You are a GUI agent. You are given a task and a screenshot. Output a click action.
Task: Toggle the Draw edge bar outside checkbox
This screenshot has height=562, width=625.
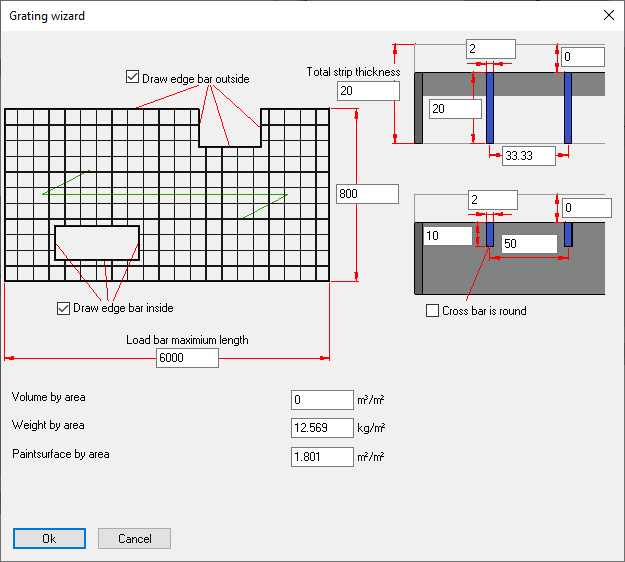point(133,78)
